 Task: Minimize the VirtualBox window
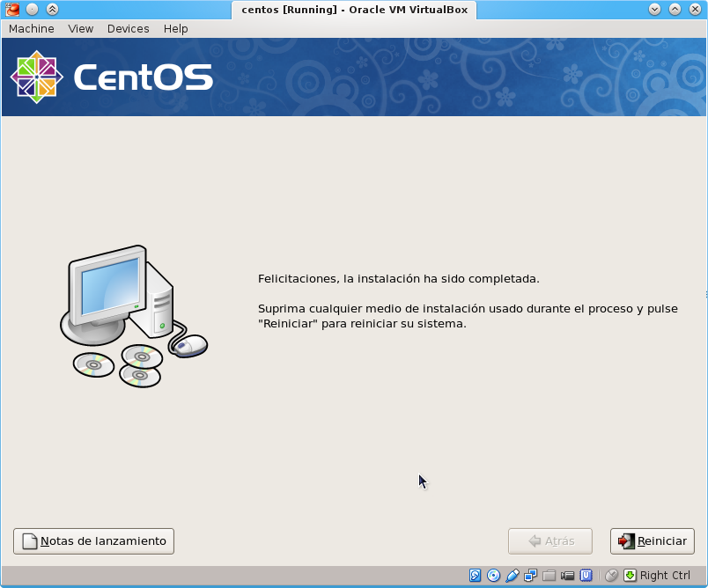point(654,9)
